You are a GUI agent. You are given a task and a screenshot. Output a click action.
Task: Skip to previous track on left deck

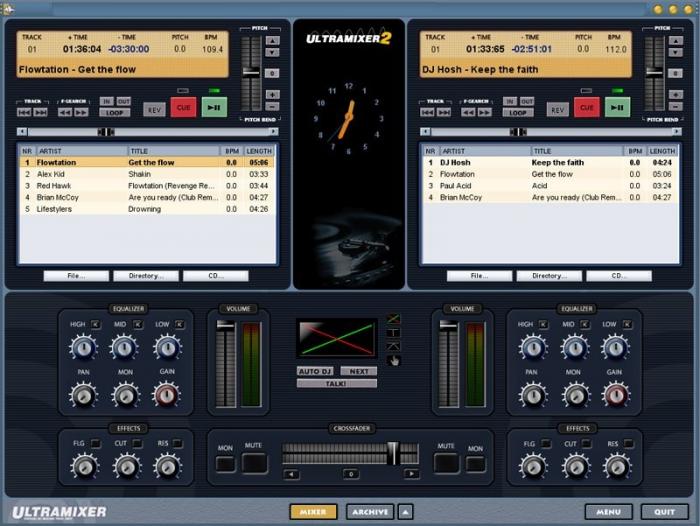24,113
